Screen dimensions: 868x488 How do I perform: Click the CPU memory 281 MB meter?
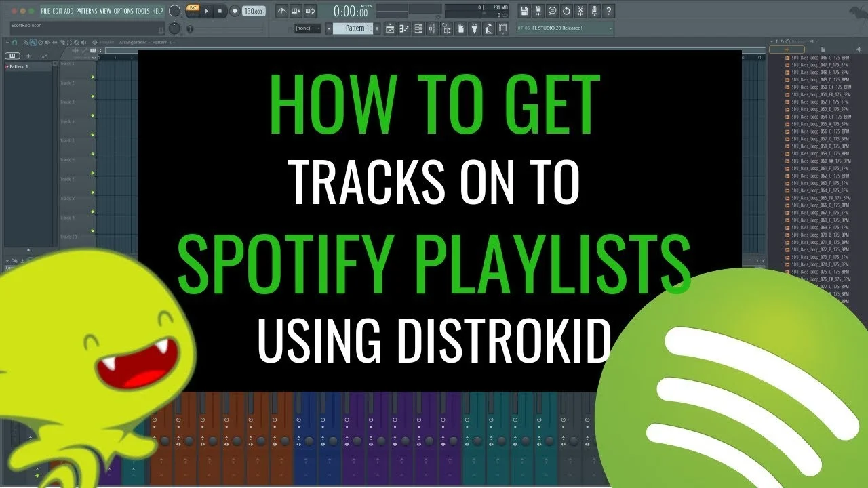[477, 12]
